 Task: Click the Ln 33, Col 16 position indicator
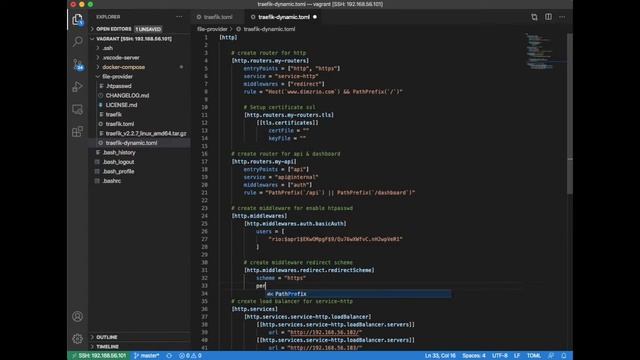(440, 356)
